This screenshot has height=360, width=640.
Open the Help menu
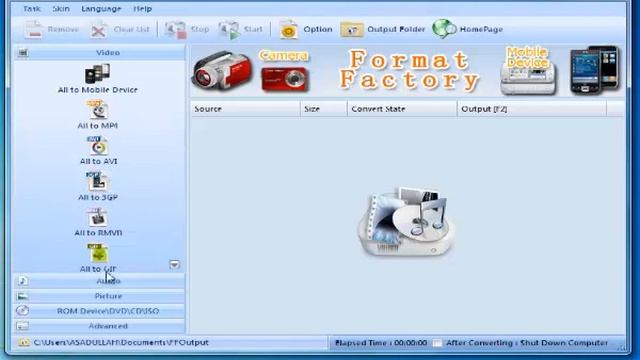[x=142, y=9]
